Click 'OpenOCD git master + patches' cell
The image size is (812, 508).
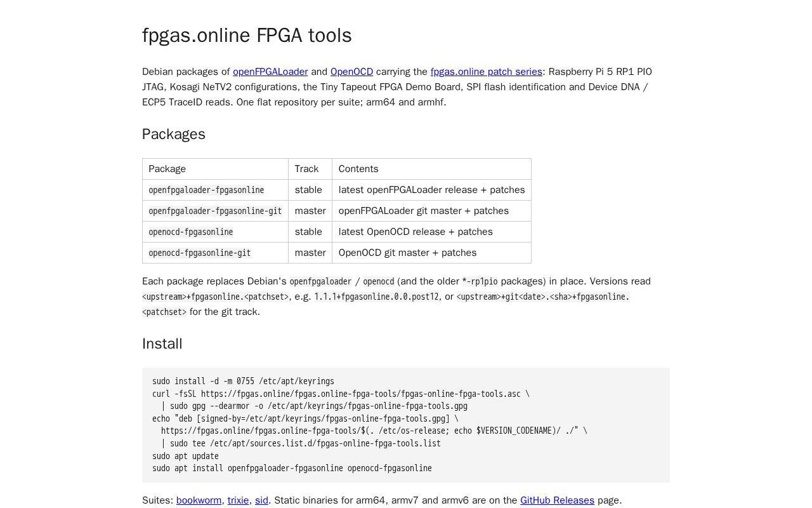point(431,253)
